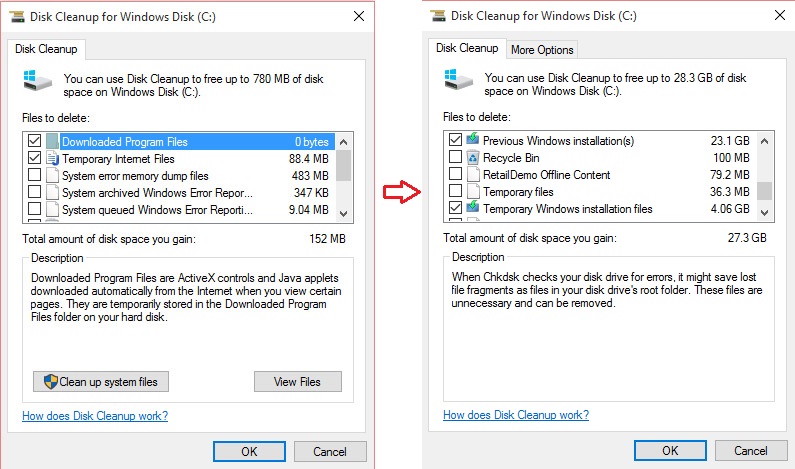This screenshot has width=795, height=469.
Task: Click the Previous Windows installation(s) item icon
Action: (x=473, y=141)
